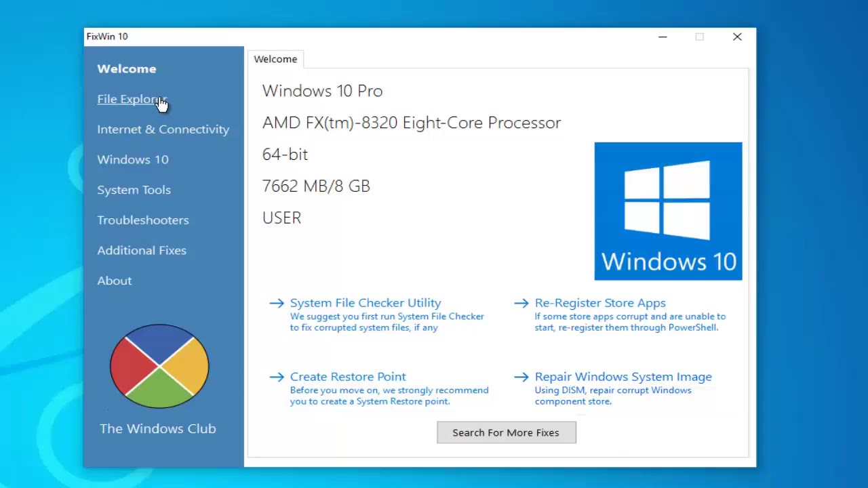Click the arrow beside Re-Register Store Apps
The width and height of the screenshot is (868, 488).
click(521, 303)
